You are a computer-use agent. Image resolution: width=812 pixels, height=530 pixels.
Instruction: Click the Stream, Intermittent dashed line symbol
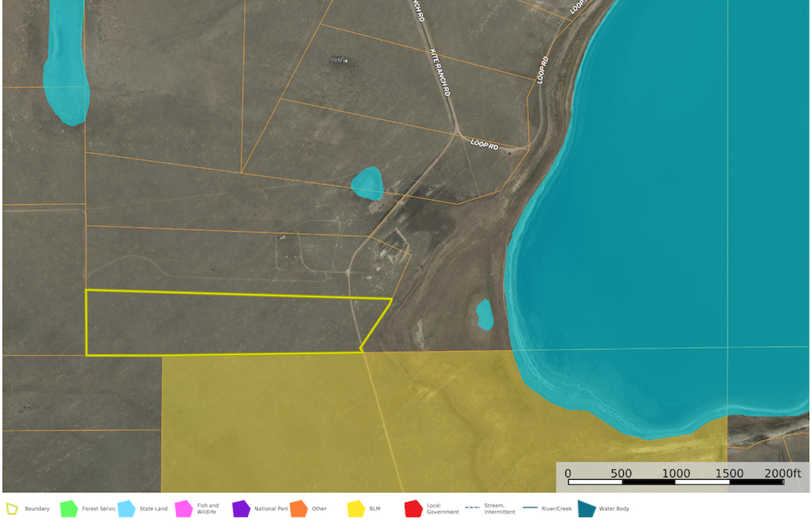[472, 508]
